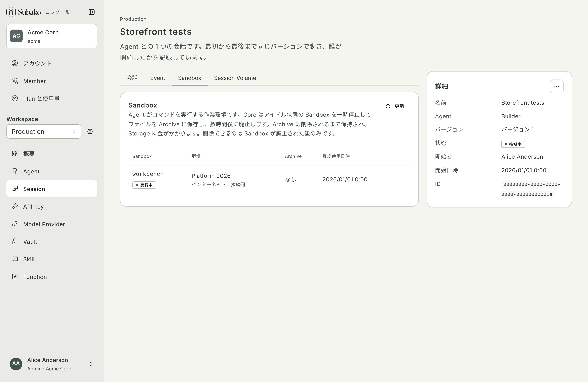The width and height of the screenshot is (588, 382).
Task: Click the session ID value
Action: pyautogui.click(x=531, y=189)
